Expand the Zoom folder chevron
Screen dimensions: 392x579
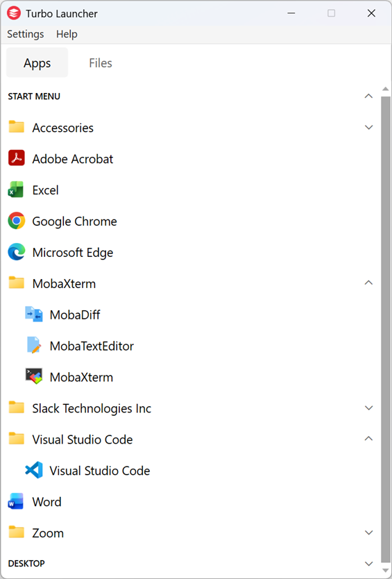coord(368,532)
